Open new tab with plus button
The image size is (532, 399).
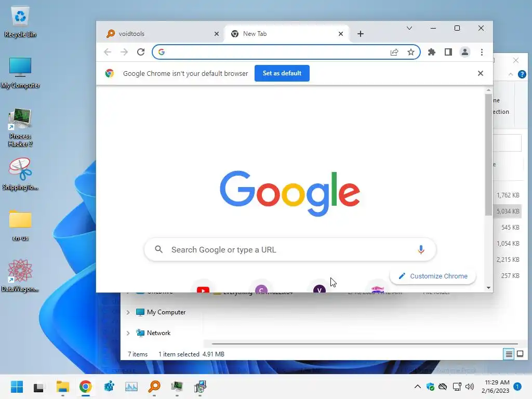pyautogui.click(x=361, y=34)
